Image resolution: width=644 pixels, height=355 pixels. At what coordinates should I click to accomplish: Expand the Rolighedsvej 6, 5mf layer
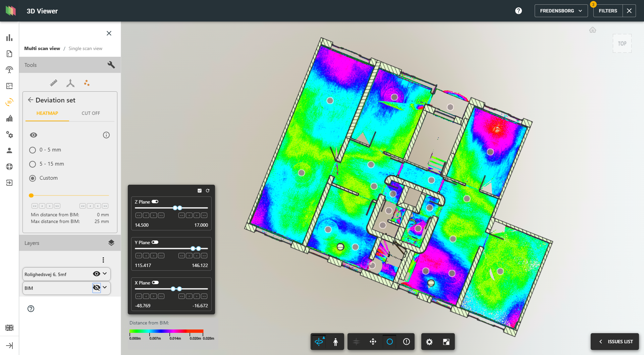click(x=105, y=274)
